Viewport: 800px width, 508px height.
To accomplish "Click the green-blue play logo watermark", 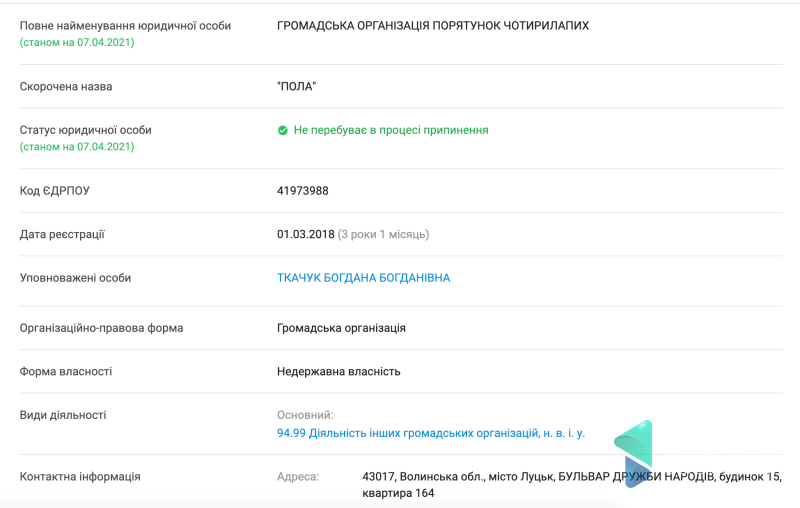I will (634, 452).
